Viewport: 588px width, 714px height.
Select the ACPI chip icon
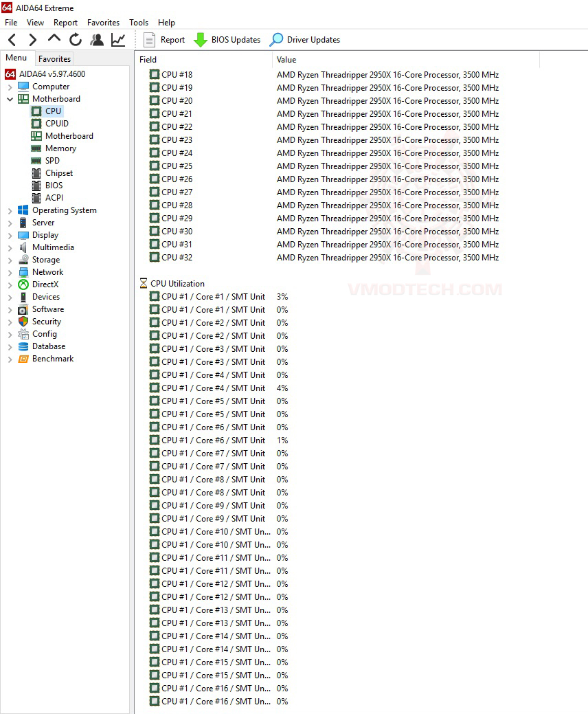tap(36, 198)
